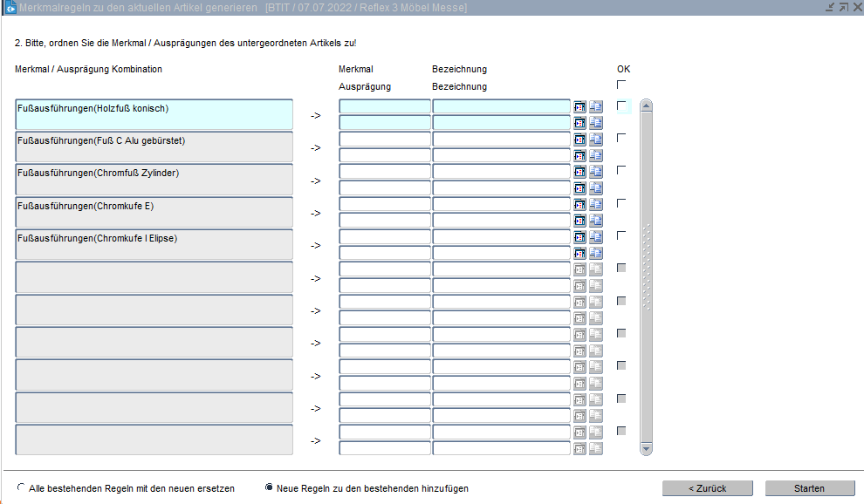
Task: Select 'Alle bestehenden Regeln mit den neuen ersetzen'
Action: pos(22,488)
